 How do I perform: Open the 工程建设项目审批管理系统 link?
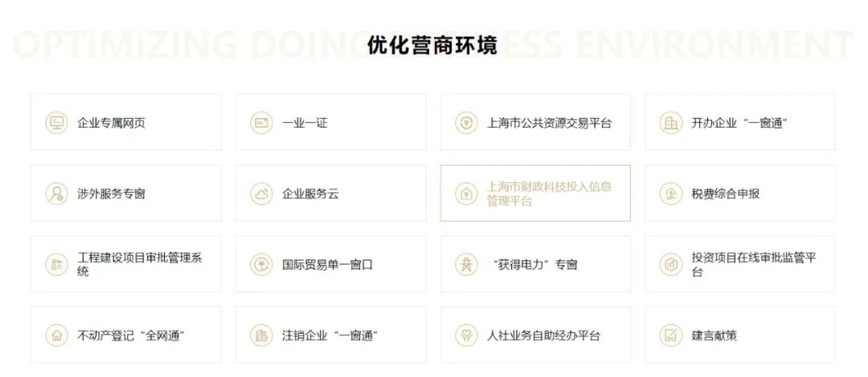click(x=139, y=264)
